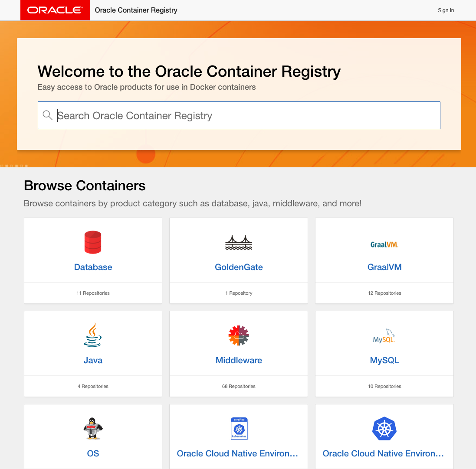Focus the Search Oracle Container Registry field
This screenshot has width=476, height=469.
point(239,115)
